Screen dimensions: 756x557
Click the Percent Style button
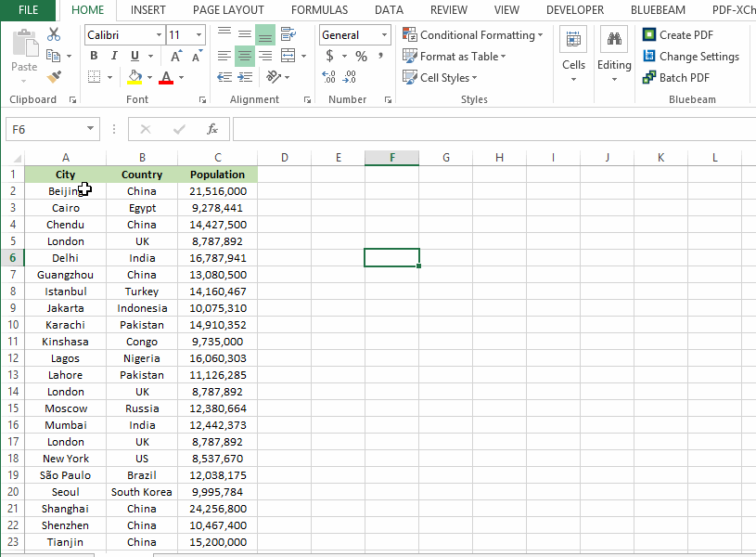click(x=361, y=56)
